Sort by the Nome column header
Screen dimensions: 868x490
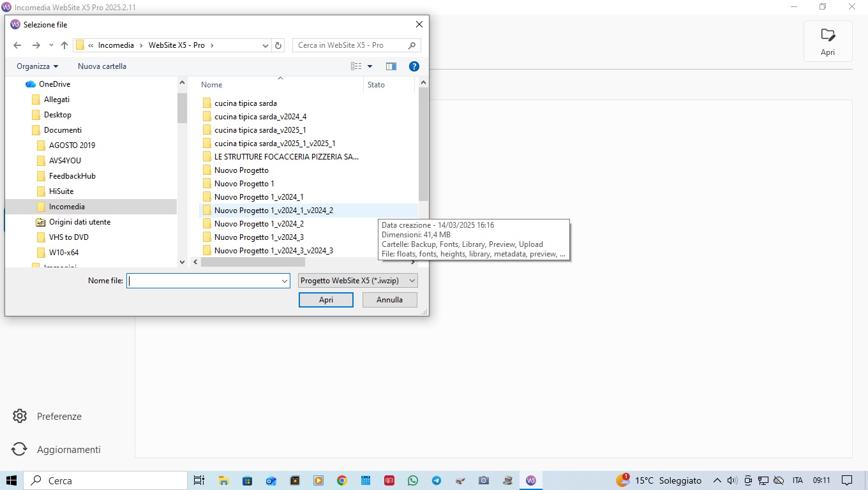coord(212,85)
